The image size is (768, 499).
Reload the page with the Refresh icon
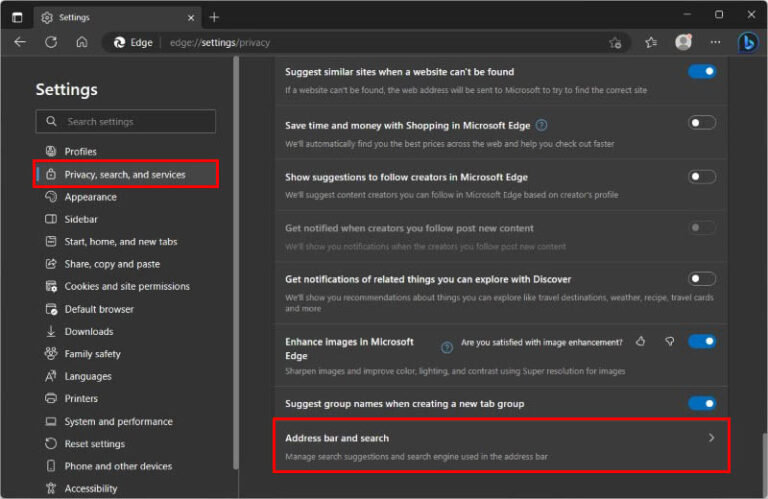click(x=51, y=42)
